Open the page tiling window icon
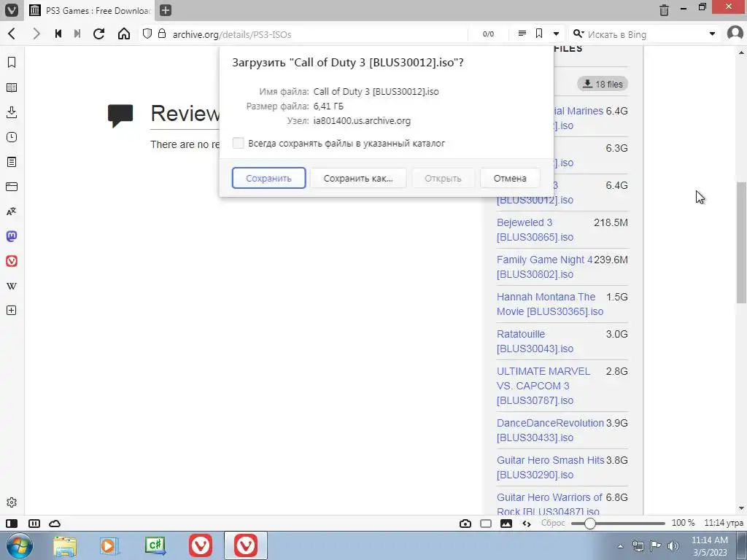Image resolution: width=747 pixels, height=560 pixels. [x=486, y=524]
